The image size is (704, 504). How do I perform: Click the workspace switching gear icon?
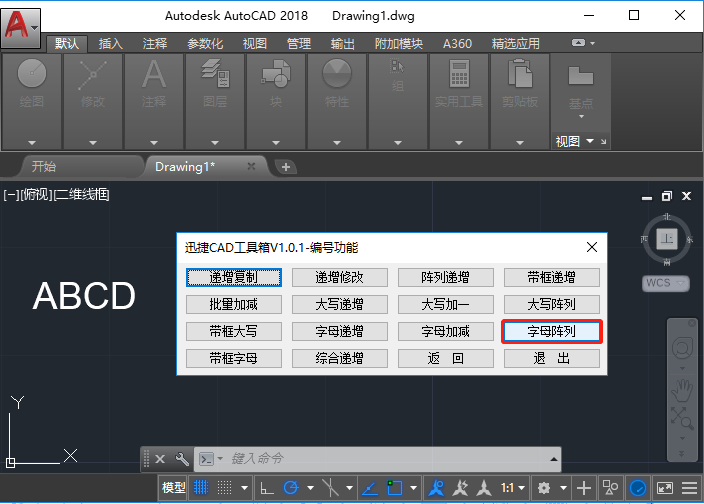click(x=544, y=488)
